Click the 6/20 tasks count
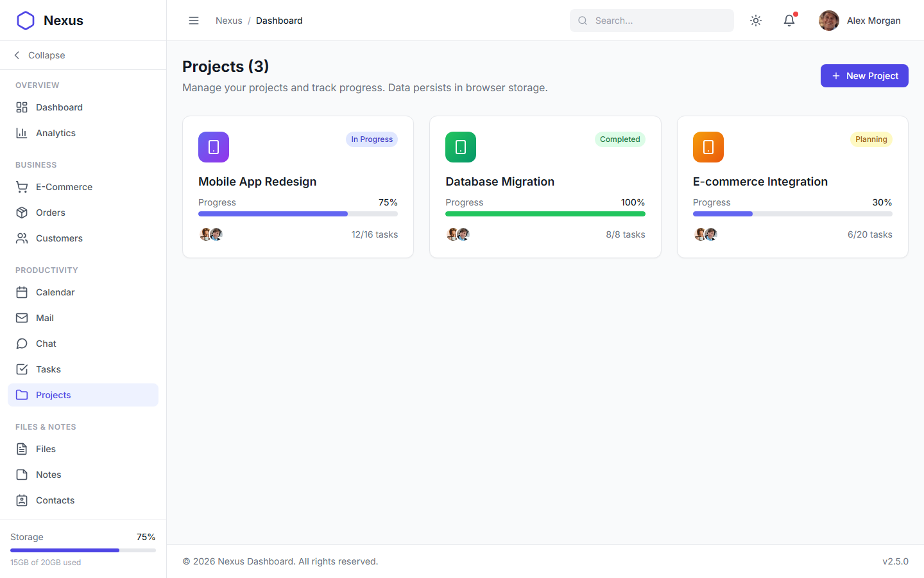 tap(870, 234)
